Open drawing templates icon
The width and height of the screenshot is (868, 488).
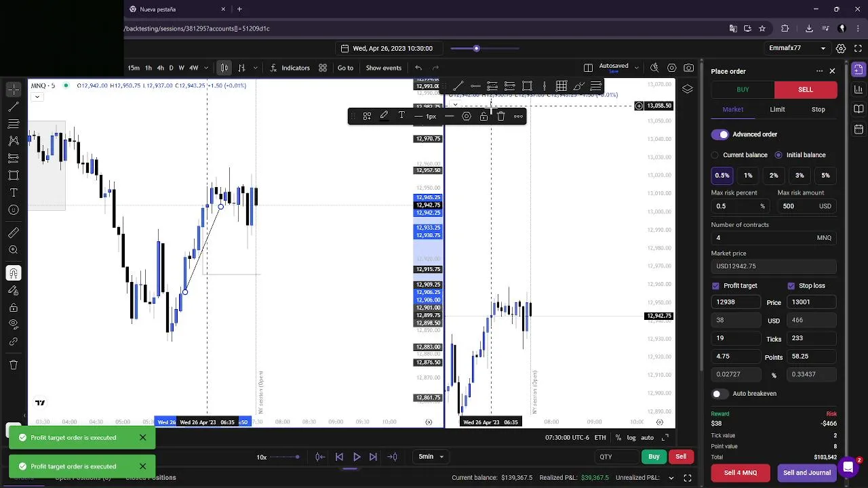click(367, 116)
